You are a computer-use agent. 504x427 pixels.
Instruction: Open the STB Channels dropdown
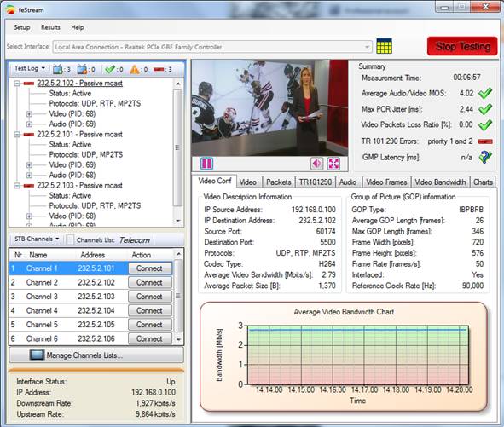point(37,239)
